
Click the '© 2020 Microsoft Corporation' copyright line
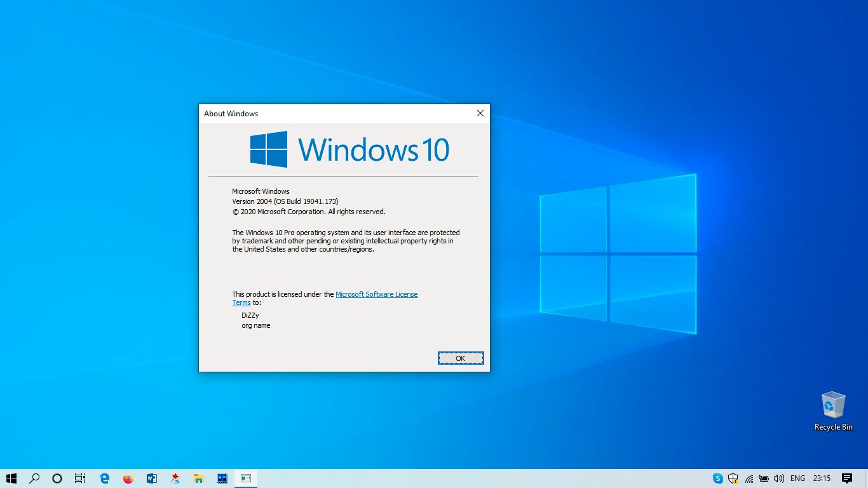click(x=309, y=212)
